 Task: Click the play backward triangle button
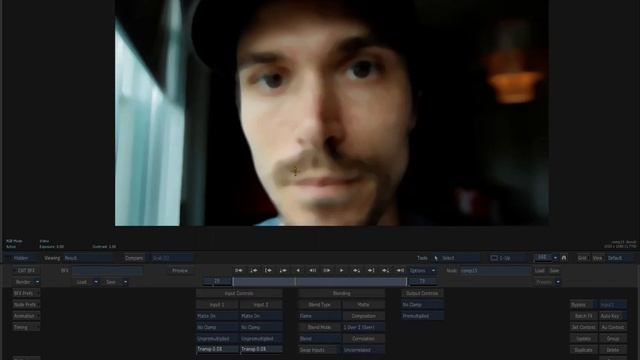click(x=298, y=271)
